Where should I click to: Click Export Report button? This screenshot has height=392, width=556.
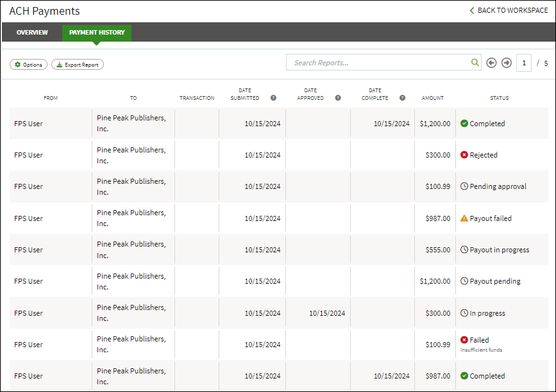(x=78, y=65)
